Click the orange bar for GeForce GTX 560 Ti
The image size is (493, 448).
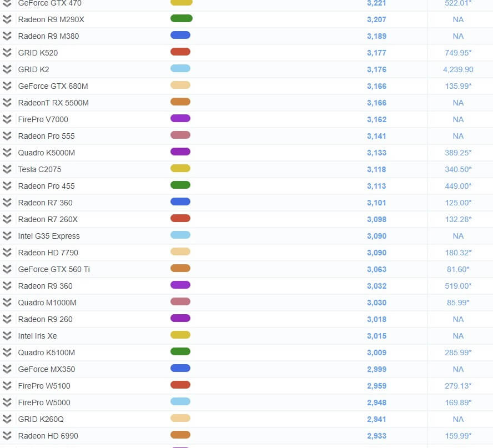[180, 269]
